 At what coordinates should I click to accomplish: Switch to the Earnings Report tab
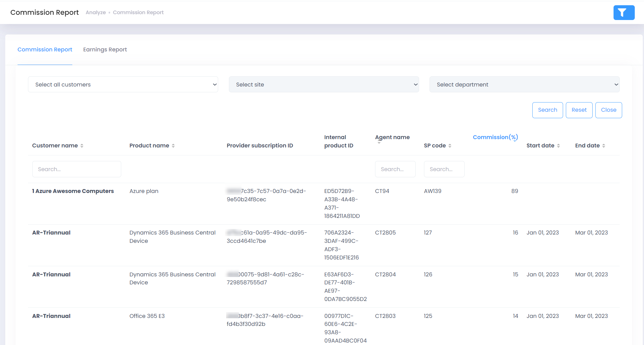point(105,50)
